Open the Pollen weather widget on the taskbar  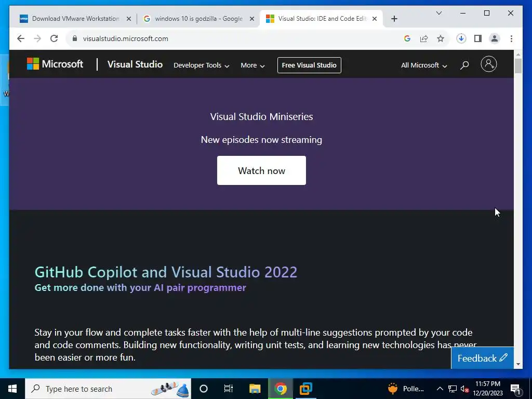406,389
